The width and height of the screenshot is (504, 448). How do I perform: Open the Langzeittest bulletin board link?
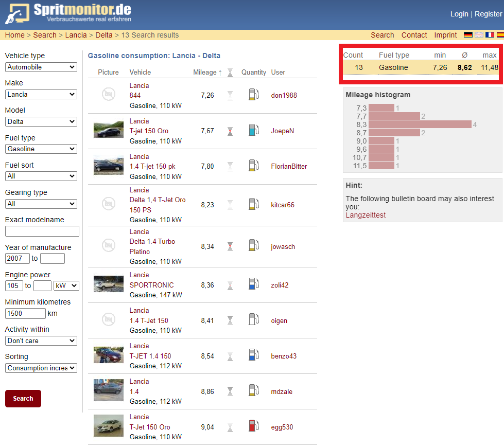366,215
